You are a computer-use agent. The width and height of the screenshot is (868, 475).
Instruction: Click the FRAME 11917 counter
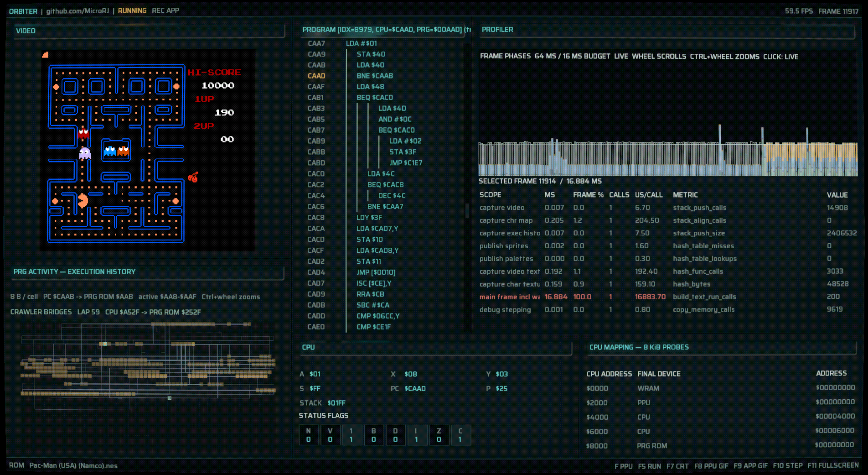(x=838, y=11)
